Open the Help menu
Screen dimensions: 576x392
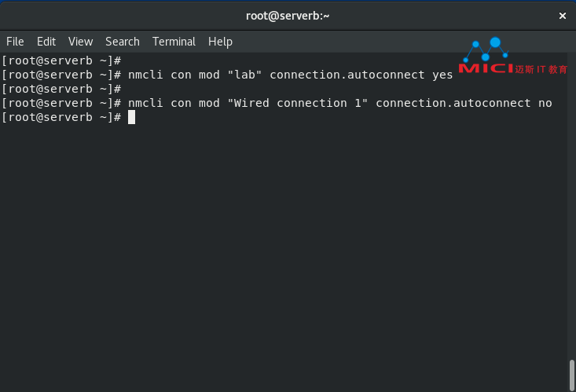tap(220, 42)
